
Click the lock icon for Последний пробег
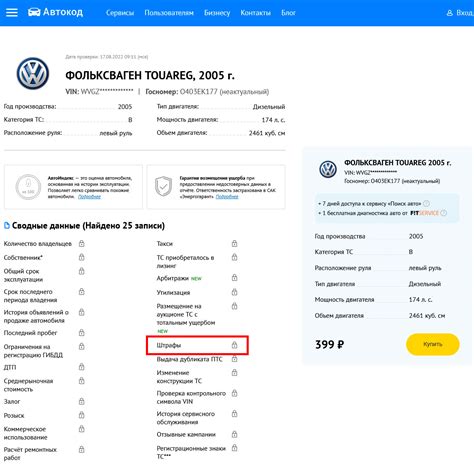81,333
